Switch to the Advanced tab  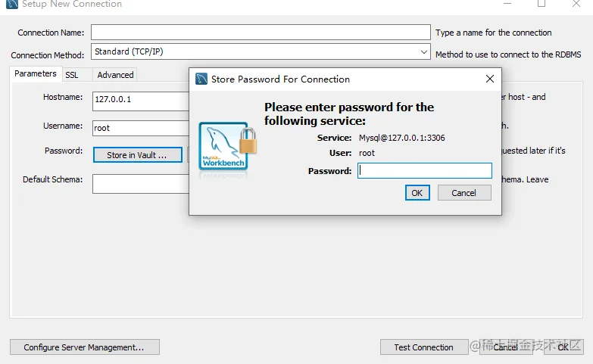pyautogui.click(x=115, y=75)
